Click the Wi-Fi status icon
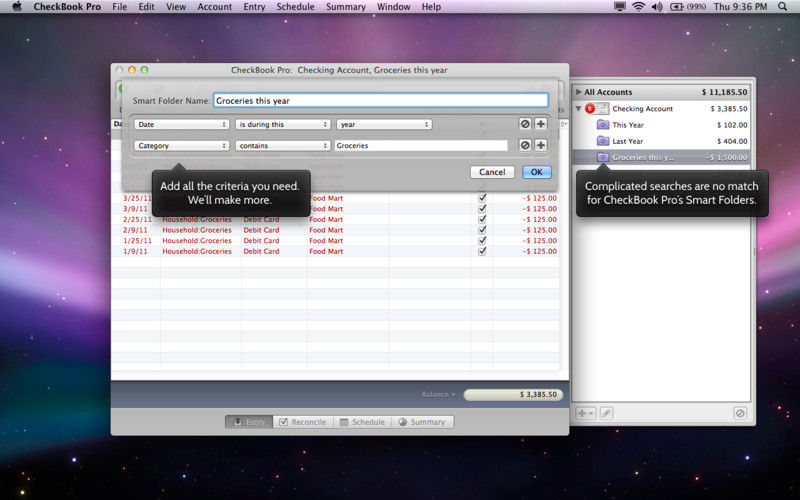 tap(638, 7)
